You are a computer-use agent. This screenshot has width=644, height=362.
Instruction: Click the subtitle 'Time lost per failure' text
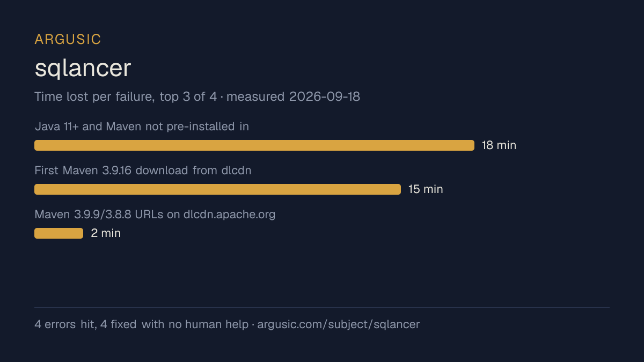93,97
